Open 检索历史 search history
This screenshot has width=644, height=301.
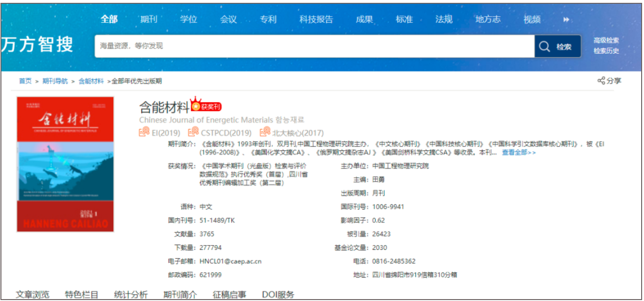coord(606,51)
